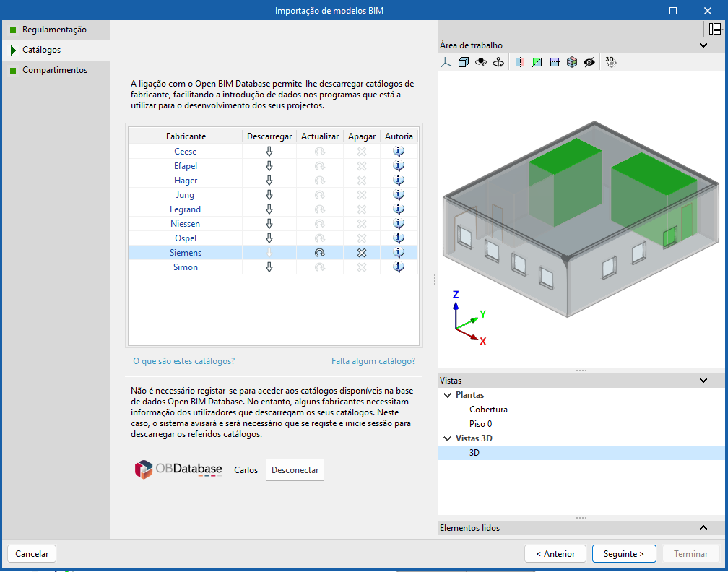View Ceese authorship info
Screen dimensions: 728x572
tap(399, 152)
